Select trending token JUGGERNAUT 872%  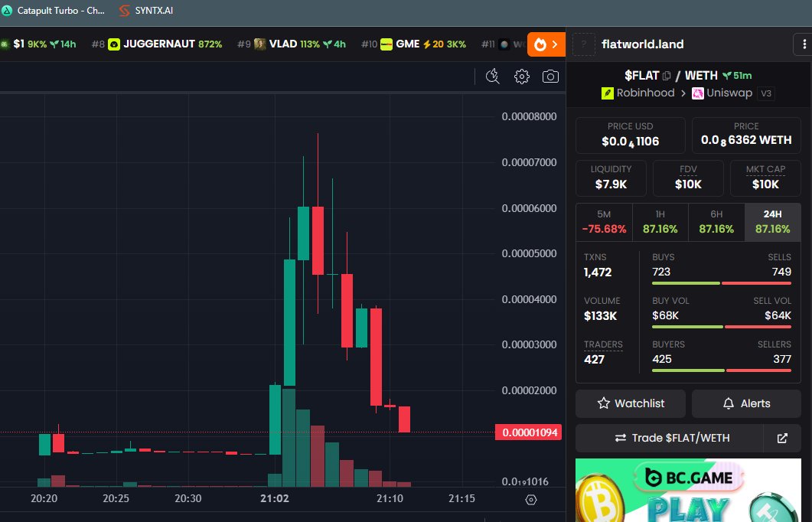[157, 44]
